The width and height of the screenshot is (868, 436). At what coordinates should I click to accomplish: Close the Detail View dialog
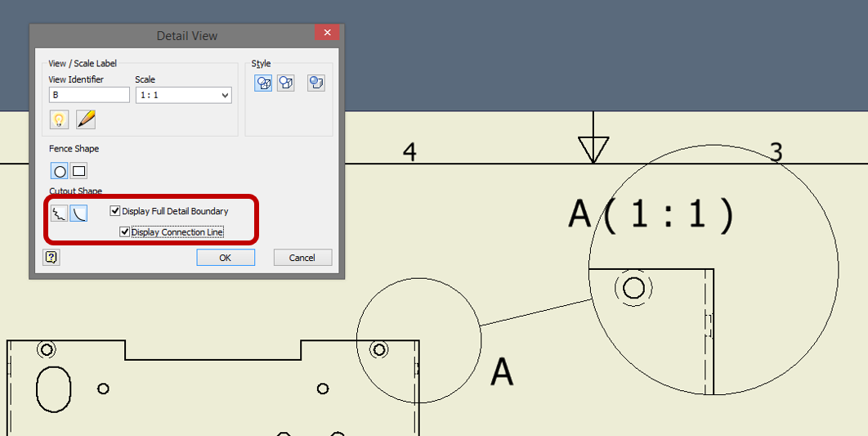pos(327,33)
